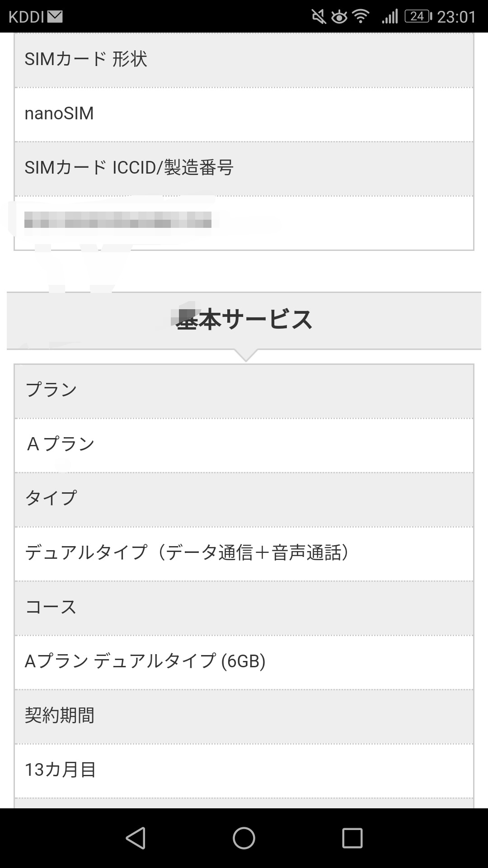Tap the blurred ICCID number field
The image size is (488, 868).
[x=118, y=222]
